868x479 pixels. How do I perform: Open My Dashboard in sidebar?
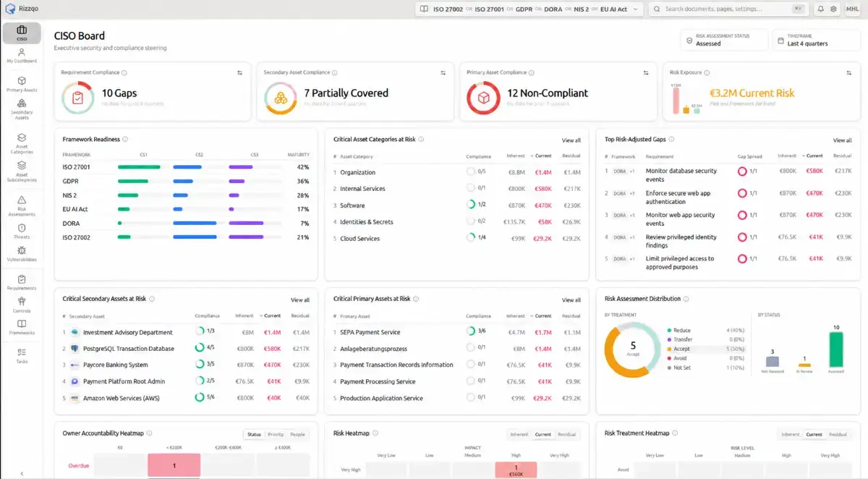coord(22,56)
